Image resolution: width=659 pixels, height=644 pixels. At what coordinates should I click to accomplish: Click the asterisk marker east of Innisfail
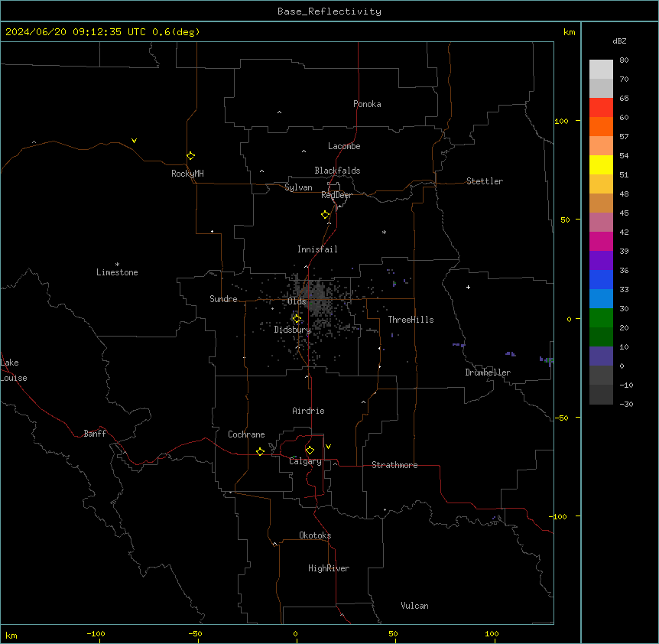point(384,232)
